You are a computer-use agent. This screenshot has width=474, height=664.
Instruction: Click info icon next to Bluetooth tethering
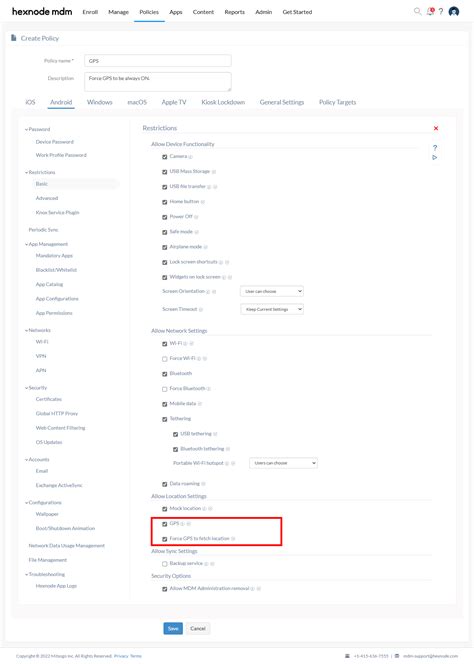(228, 449)
